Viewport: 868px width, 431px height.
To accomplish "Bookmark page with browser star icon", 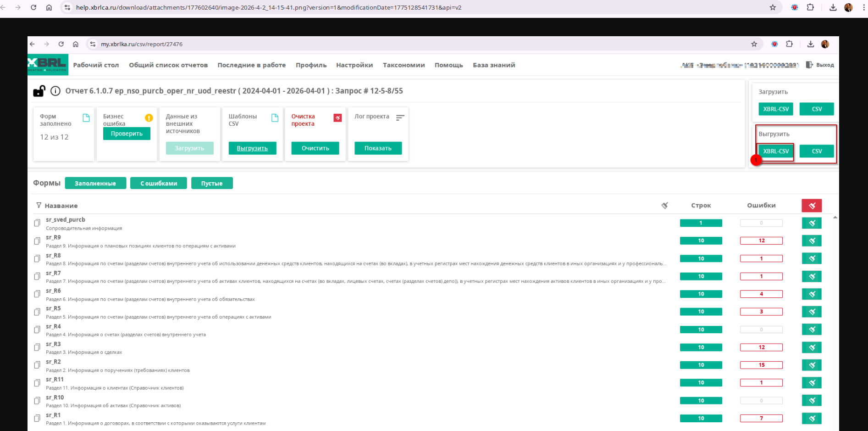I will [x=773, y=7].
